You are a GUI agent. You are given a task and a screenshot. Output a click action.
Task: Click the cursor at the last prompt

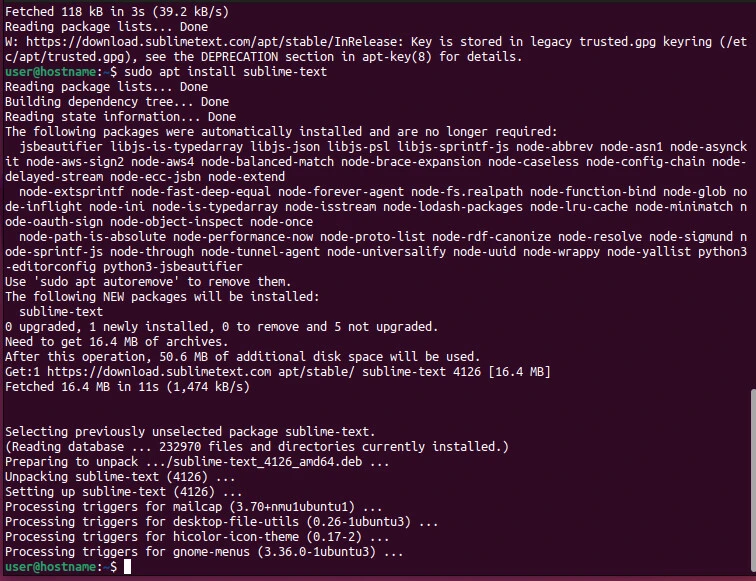tap(127, 567)
